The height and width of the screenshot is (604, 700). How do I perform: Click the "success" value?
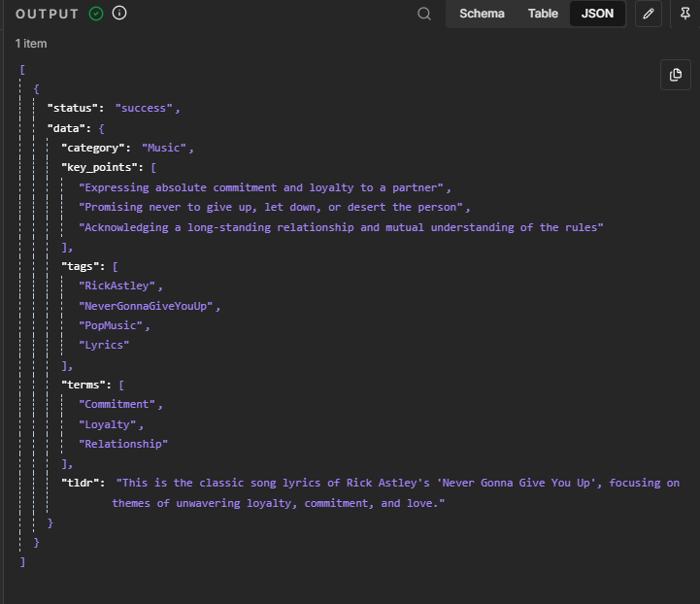point(144,108)
